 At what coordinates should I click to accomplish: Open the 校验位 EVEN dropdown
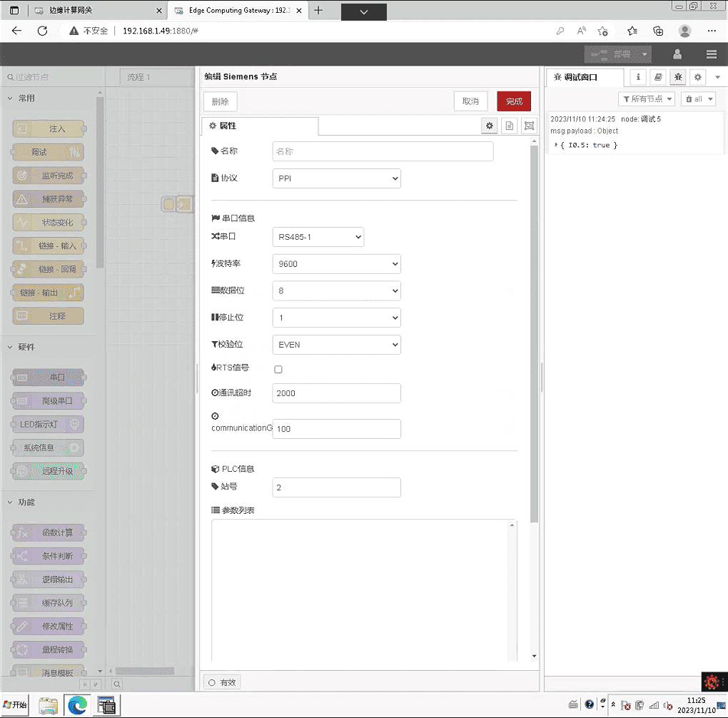pos(336,345)
